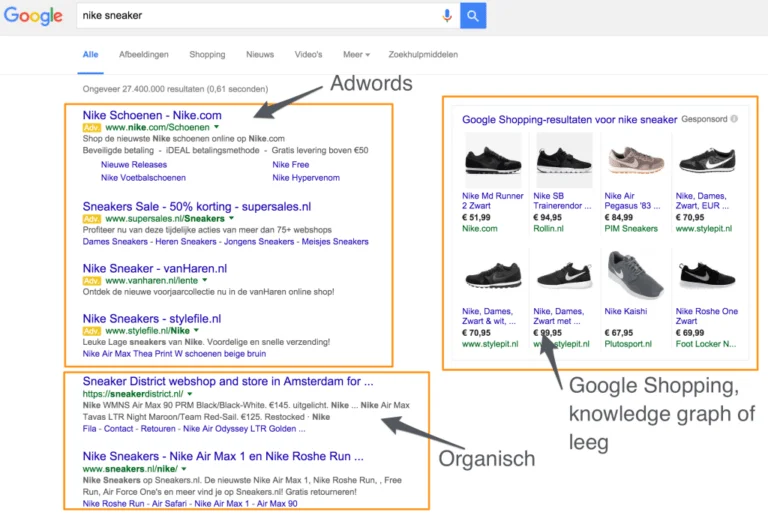Open the Retouren sitelink

point(158,429)
